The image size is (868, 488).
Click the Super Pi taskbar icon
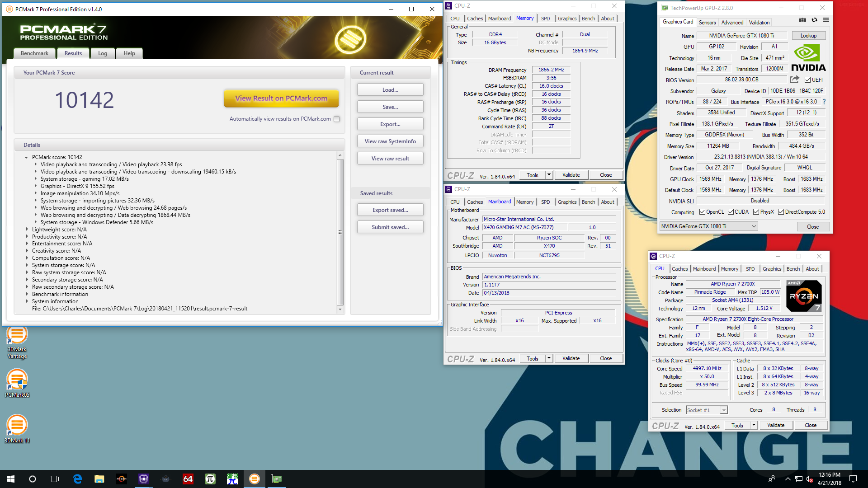232,479
